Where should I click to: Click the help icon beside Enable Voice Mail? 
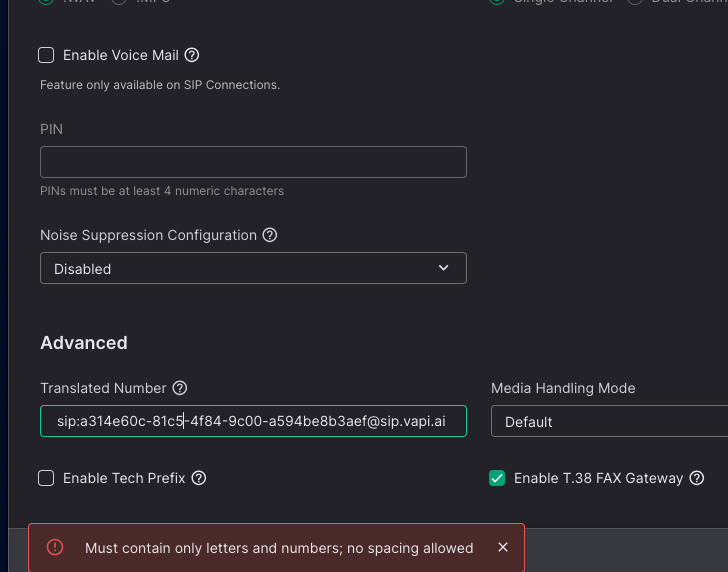[193, 55]
